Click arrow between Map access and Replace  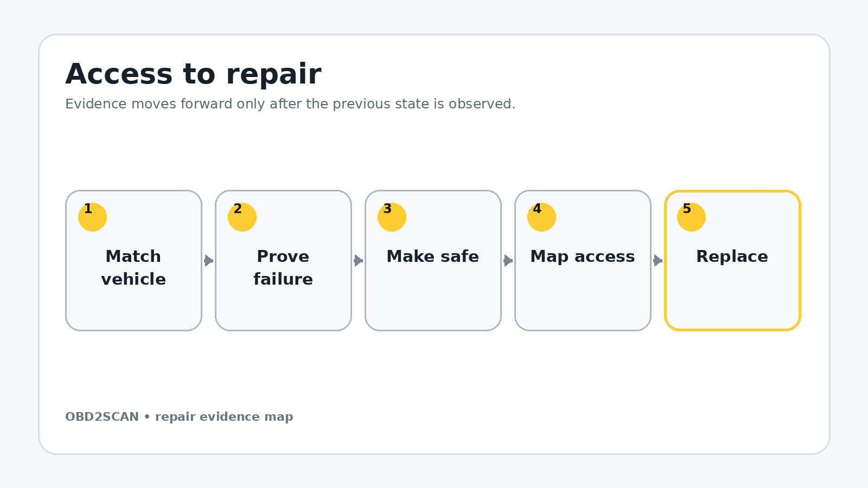tap(658, 260)
